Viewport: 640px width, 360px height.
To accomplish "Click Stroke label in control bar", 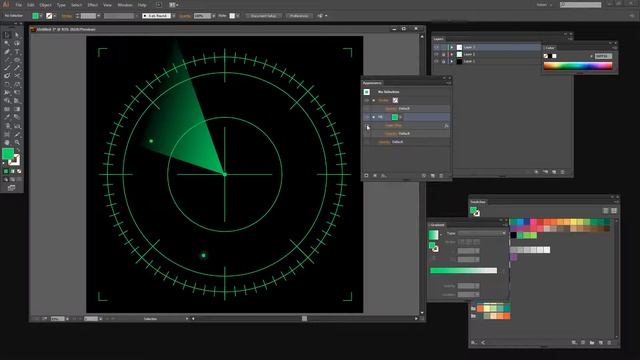I will point(67,16).
